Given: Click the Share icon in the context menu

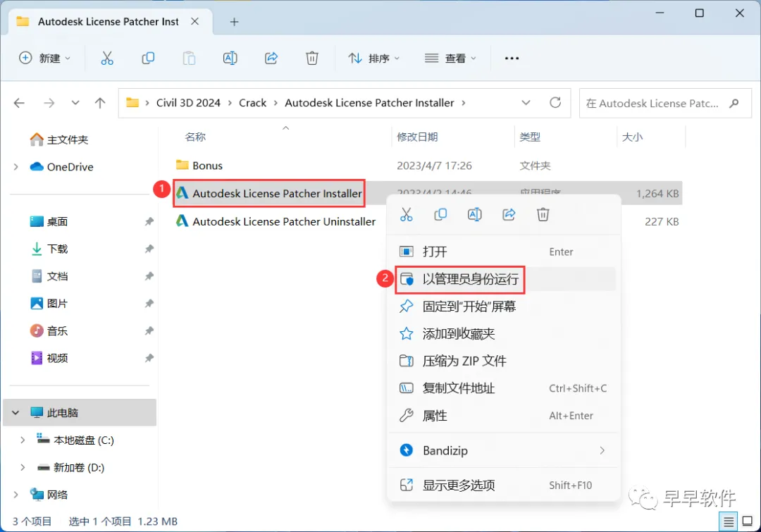Looking at the screenshot, I should tap(509, 214).
